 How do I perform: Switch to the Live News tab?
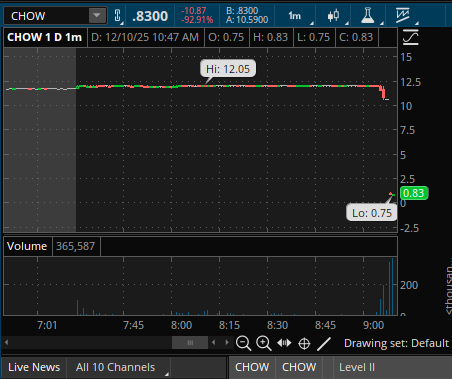pyautogui.click(x=34, y=367)
